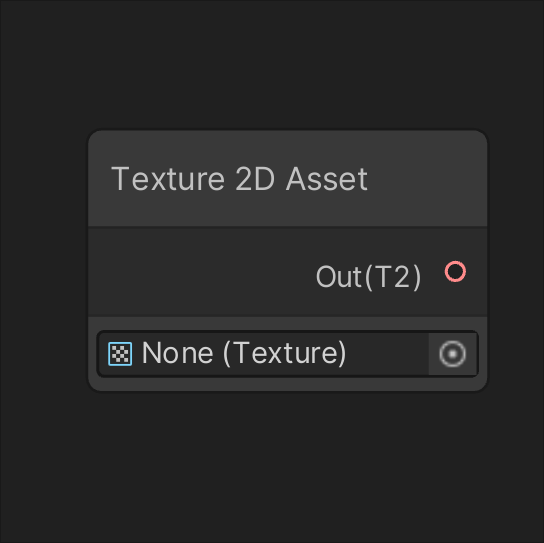This screenshot has height=543, width=544.
Task: Start a connection from the pink output port
Action: 455,271
